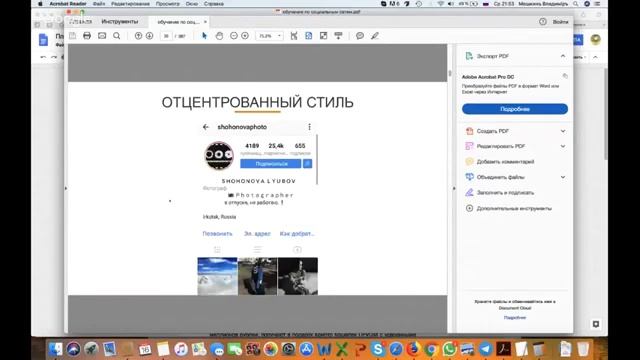The width and height of the screenshot is (640, 360).
Task: Open WhatsApp from the Dock
Action: click(x=449, y=349)
